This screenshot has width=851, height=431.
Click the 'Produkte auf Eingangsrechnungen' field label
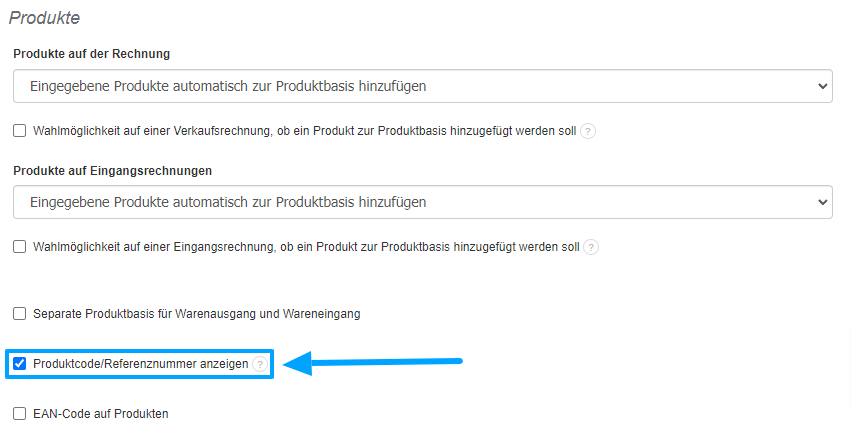[x=113, y=171]
